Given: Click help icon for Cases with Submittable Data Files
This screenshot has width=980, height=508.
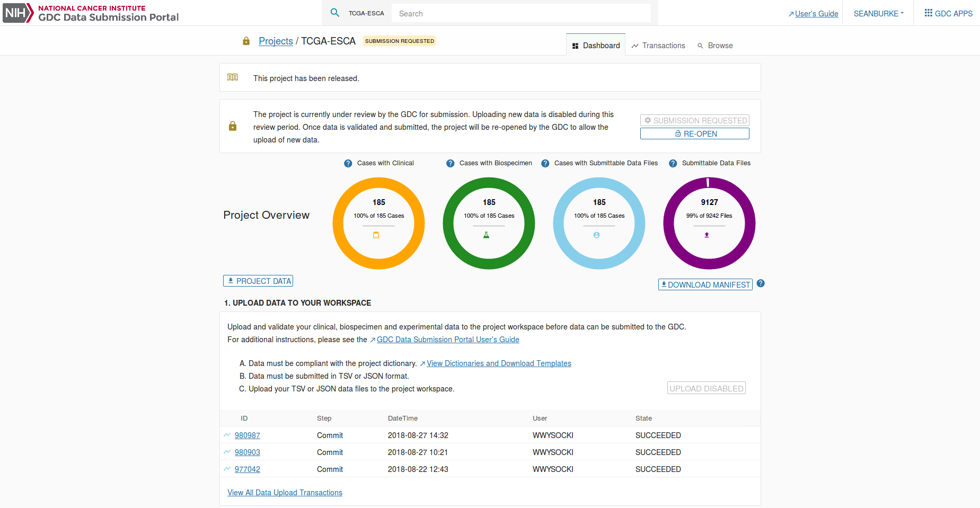Looking at the screenshot, I should (545, 164).
